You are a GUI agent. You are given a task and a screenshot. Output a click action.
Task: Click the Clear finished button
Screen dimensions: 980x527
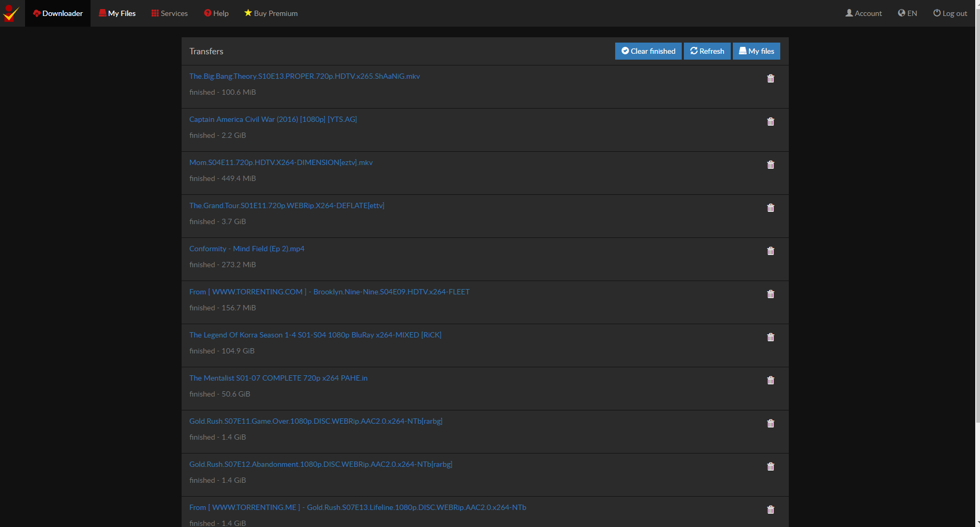(648, 51)
